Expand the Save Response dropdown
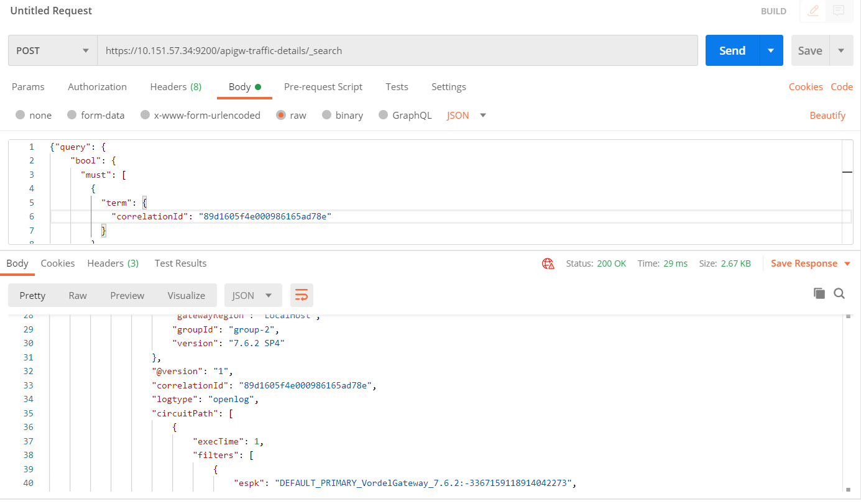 point(847,263)
